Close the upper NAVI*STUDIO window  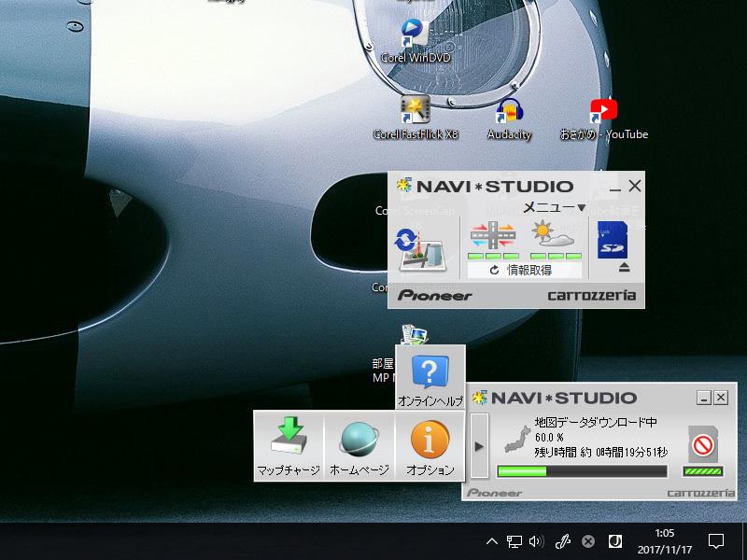coord(635,186)
